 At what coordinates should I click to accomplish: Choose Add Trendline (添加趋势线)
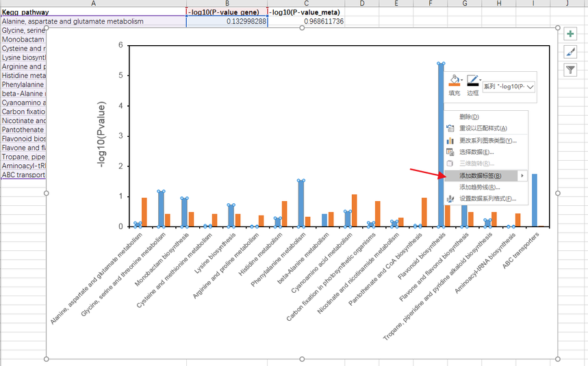[480, 187]
